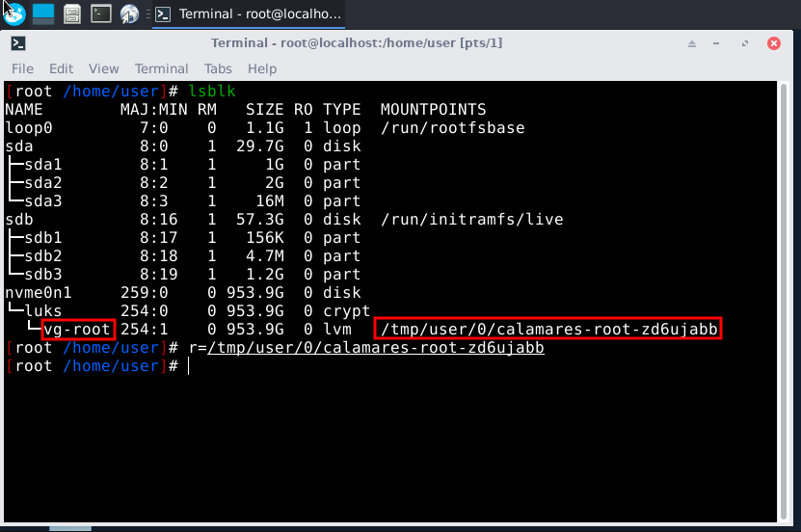Launch the file manager from panel
This screenshot has height=532, width=801.
click(x=72, y=13)
